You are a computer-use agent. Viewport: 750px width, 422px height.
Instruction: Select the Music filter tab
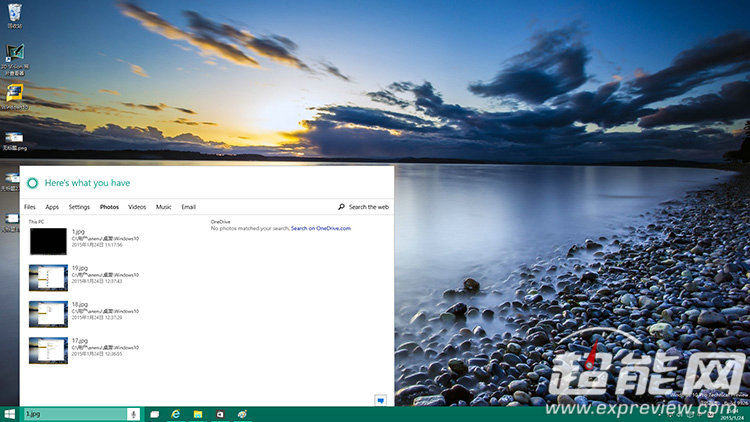163,207
